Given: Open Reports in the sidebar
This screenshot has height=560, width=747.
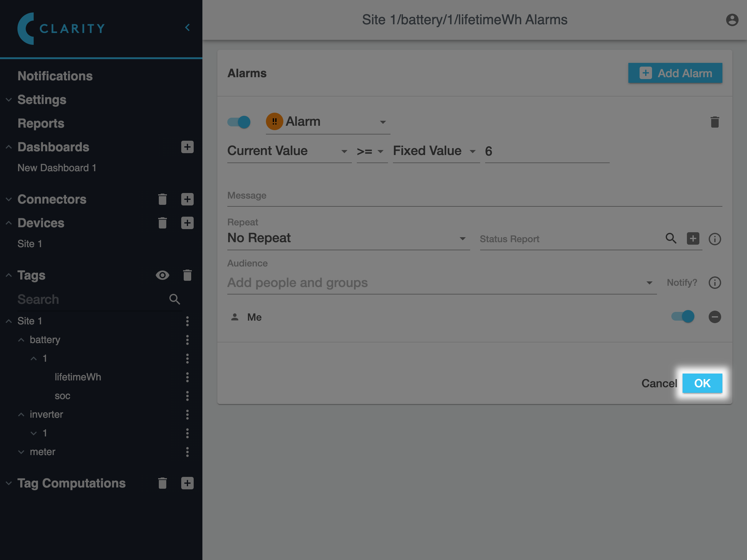Looking at the screenshot, I should [41, 123].
